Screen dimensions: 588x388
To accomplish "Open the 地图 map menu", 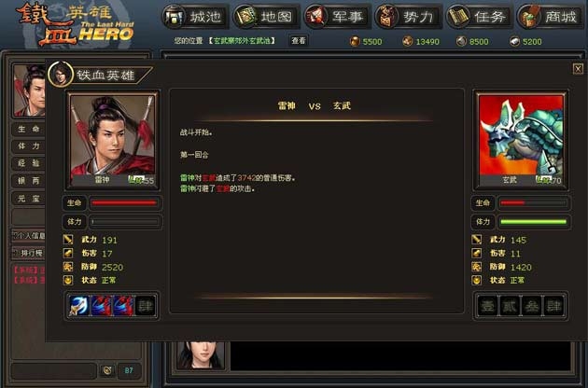I will (266, 17).
